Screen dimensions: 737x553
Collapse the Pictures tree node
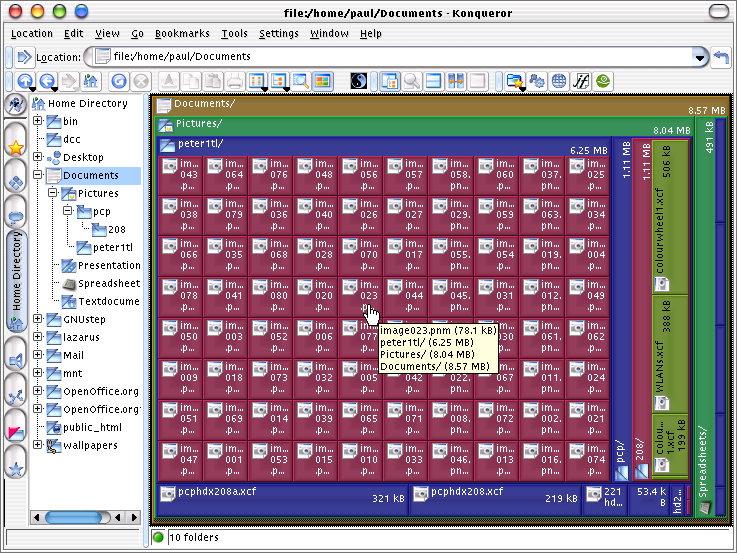tap(53, 193)
